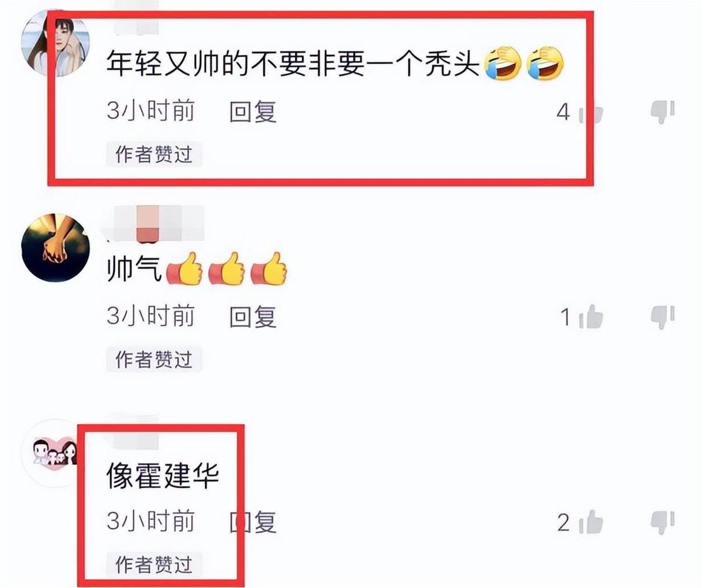This screenshot has width=702, height=588.
Task: Dislike the bald-head comment with thumbs-down
Action: click(663, 111)
